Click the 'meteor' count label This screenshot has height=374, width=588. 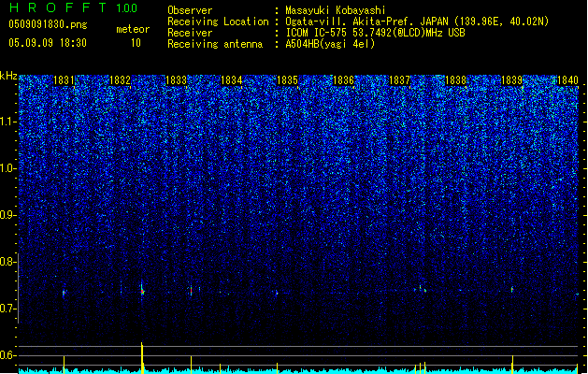pyautogui.click(x=133, y=29)
